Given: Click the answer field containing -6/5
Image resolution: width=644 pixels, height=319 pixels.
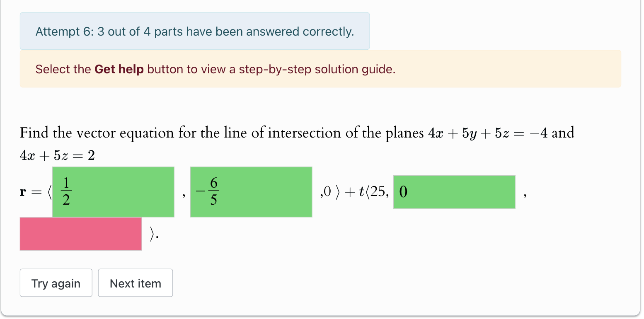Looking at the screenshot, I should (251, 192).
